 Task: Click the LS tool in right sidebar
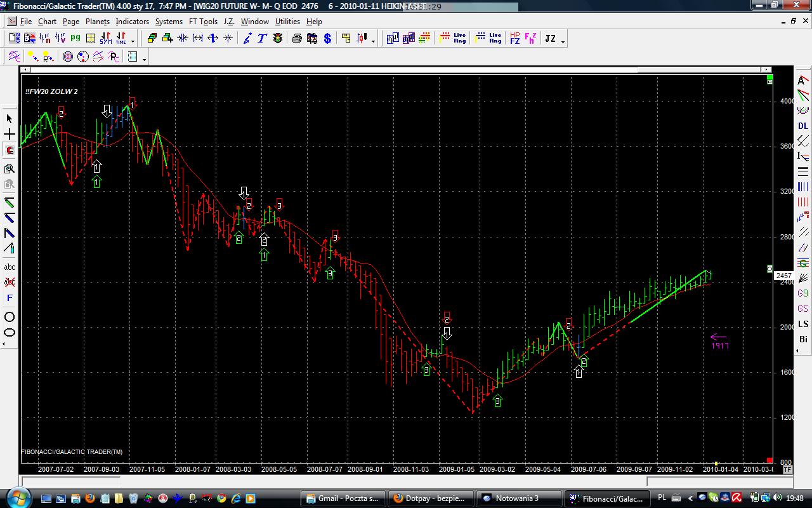coord(803,324)
